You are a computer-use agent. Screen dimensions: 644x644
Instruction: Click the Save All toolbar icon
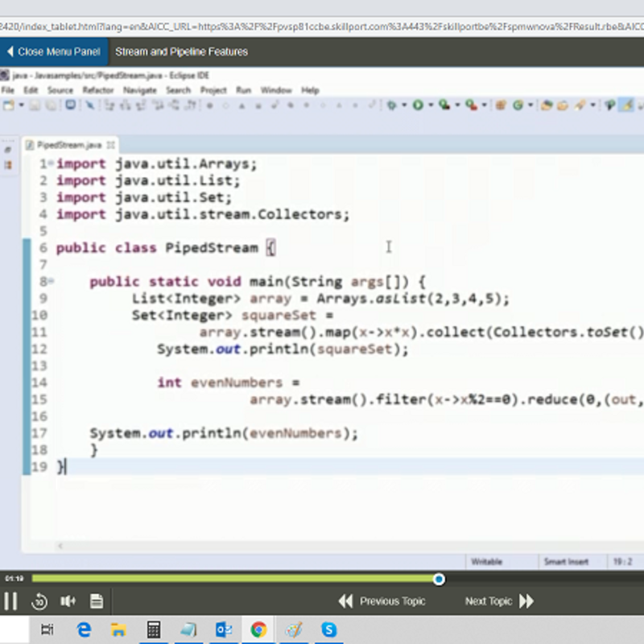click(x=51, y=105)
